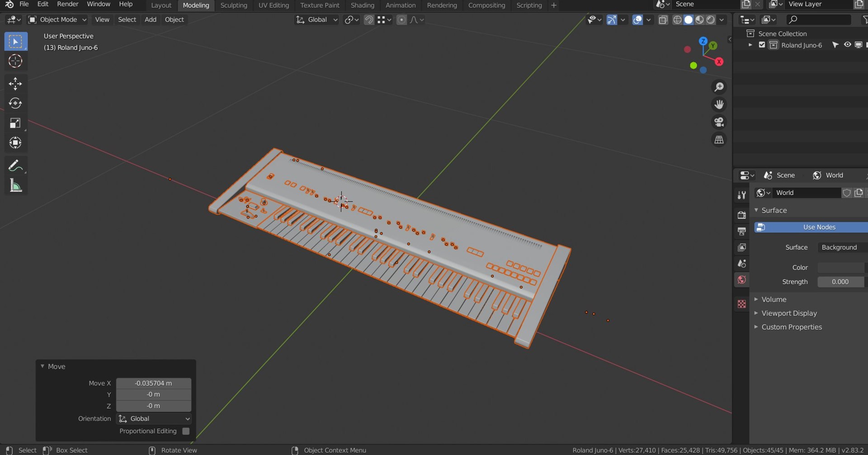The height and width of the screenshot is (455, 868).
Task: Select the Annotate pencil tool
Action: tap(15, 166)
